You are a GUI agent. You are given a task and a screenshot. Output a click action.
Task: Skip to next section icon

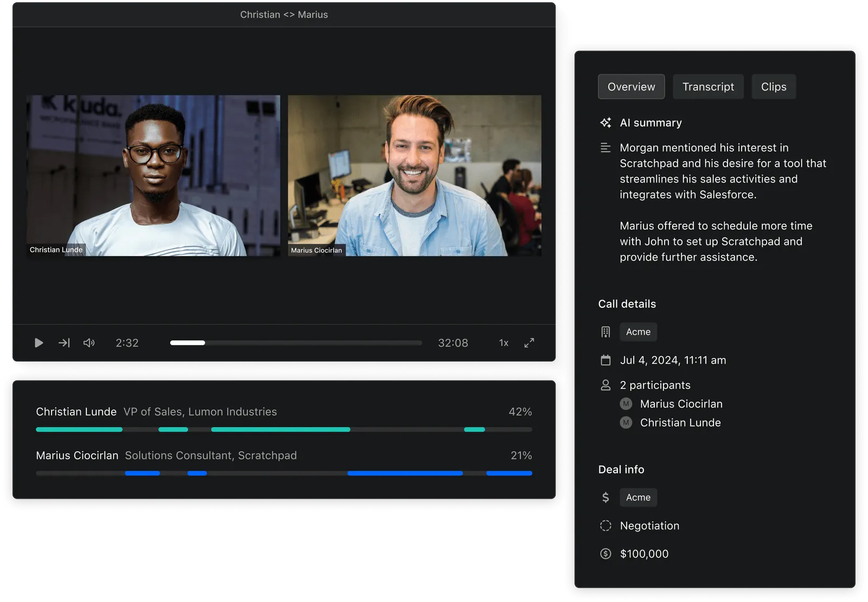[64, 343]
